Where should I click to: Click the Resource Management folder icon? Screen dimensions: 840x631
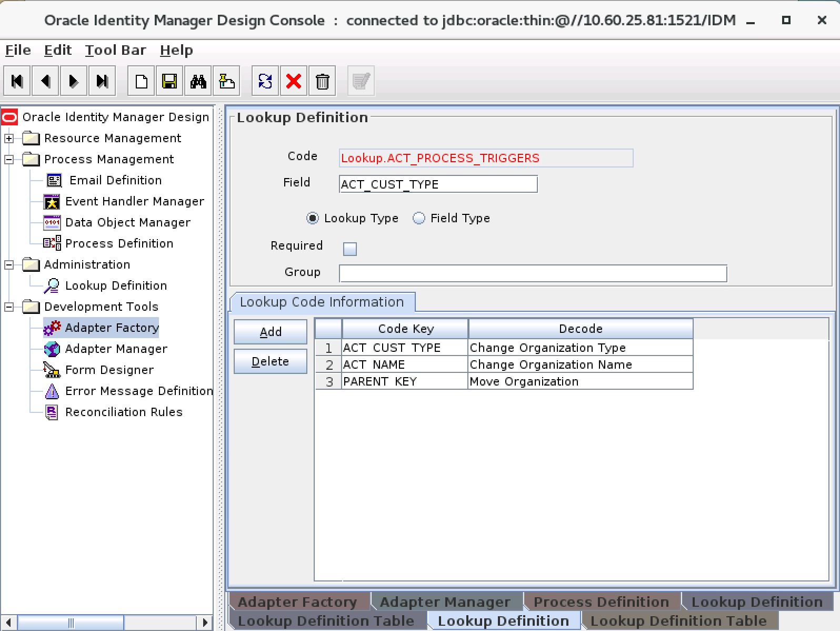tap(31, 138)
